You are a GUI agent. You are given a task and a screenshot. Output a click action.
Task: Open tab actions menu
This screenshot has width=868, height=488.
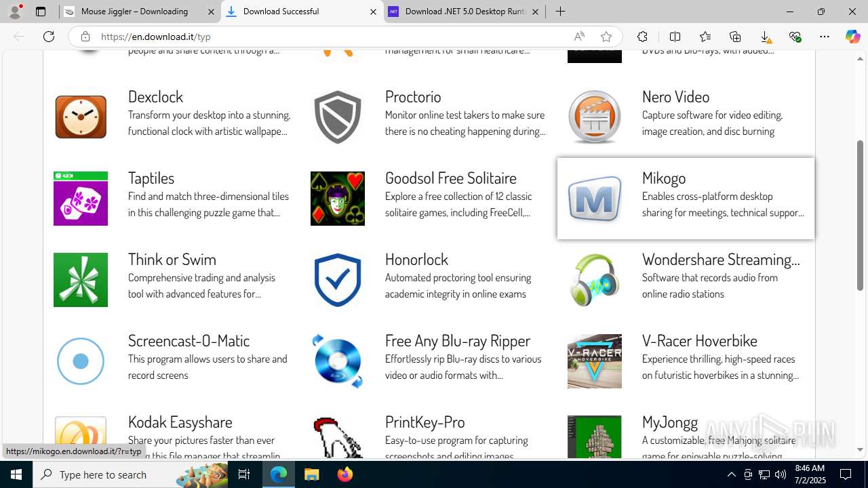[41, 12]
